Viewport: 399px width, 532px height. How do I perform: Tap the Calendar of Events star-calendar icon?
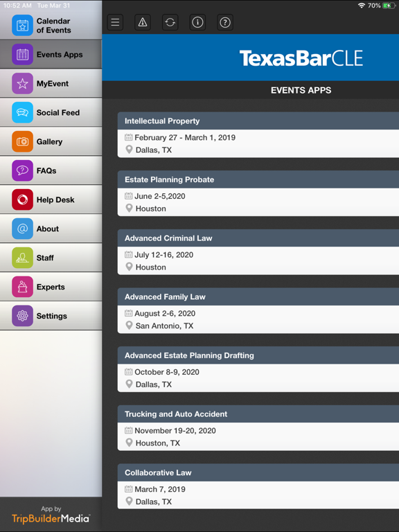(22, 26)
